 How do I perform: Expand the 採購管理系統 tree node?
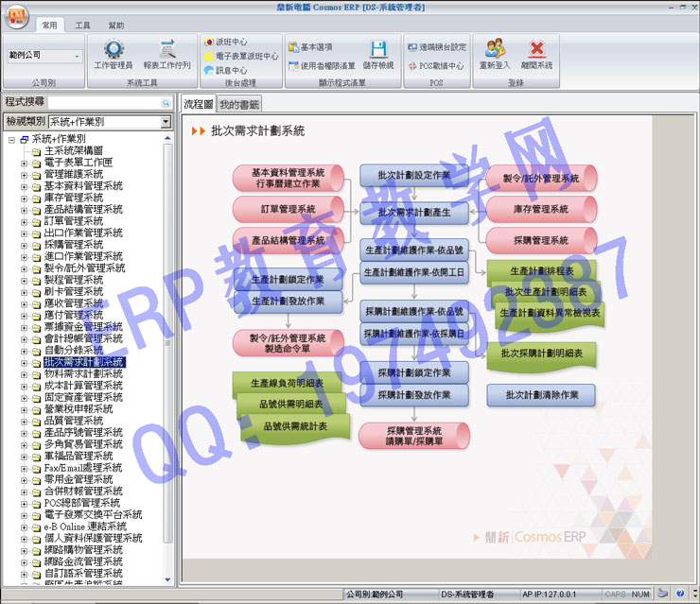click(x=24, y=246)
